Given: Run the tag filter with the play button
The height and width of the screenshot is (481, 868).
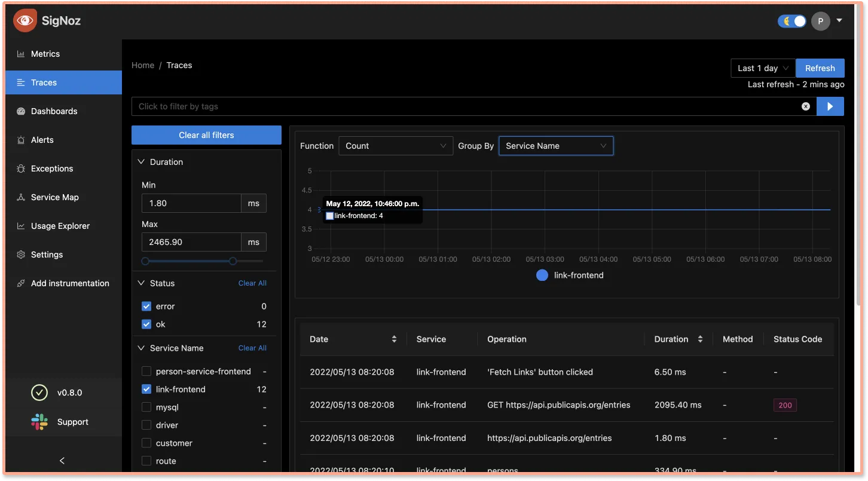Looking at the screenshot, I should (830, 106).
